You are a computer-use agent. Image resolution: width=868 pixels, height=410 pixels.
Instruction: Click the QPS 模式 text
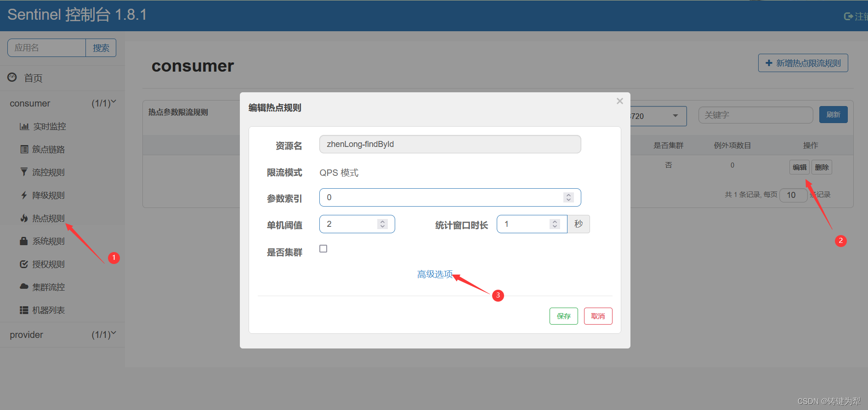pyautogui.click(x=339, y=173)
